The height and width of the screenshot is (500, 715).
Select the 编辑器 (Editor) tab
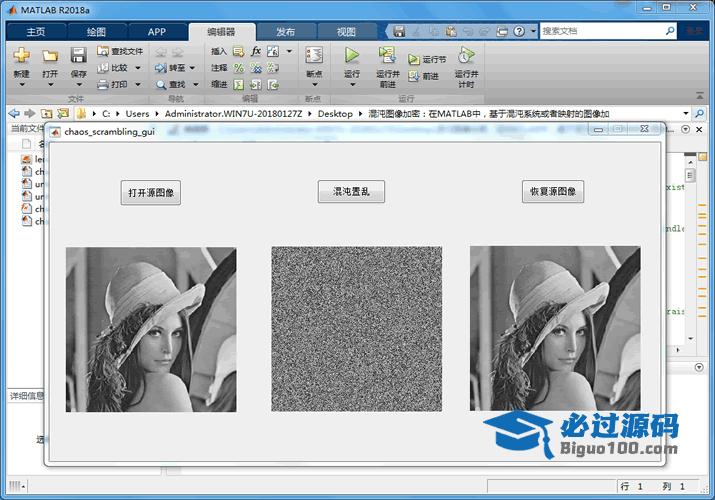[221, 32]
